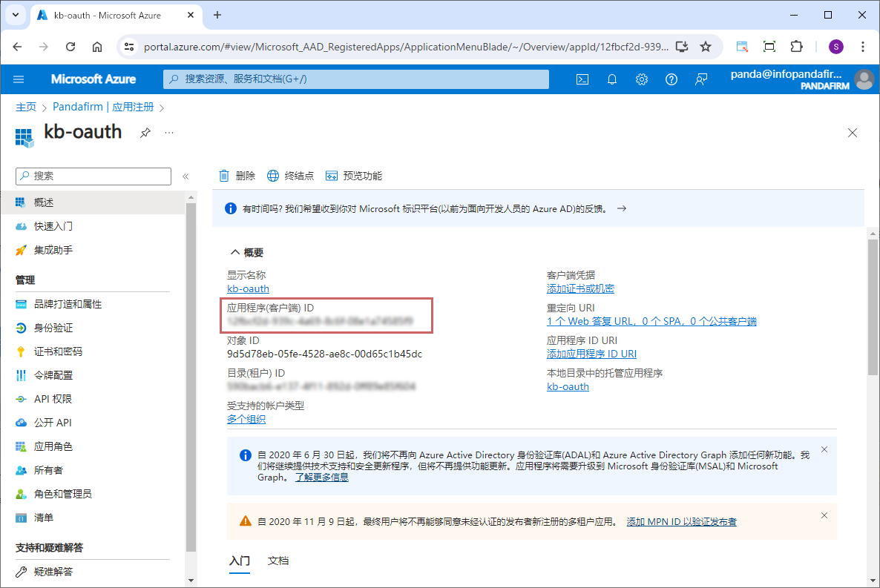Open the endpoints (终结点) toolbar item
Screen dimensions: 880x588
290,176
